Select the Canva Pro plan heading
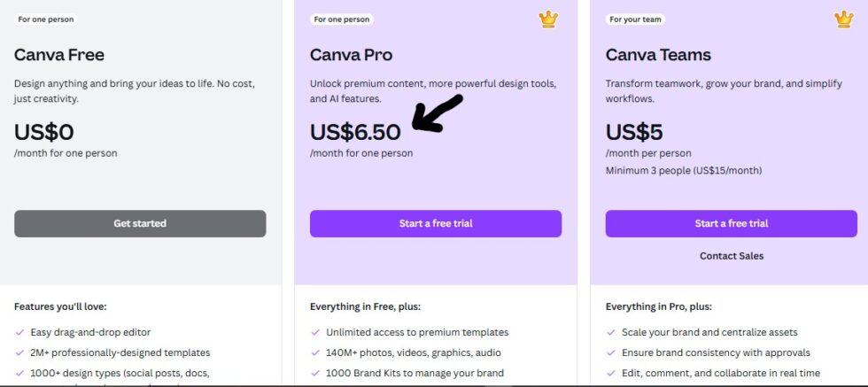The width and height of the screenshot is (868, 387). click(x=352, y=55)
